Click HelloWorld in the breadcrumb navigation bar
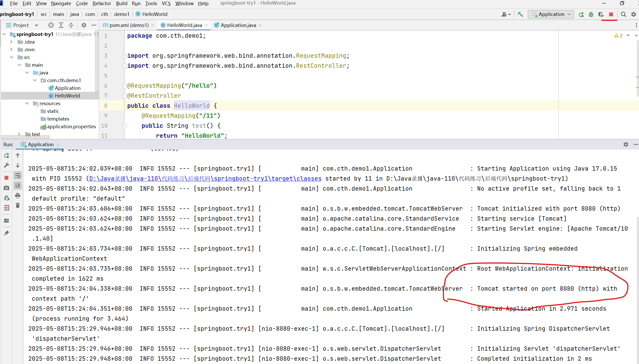 [x=154, y=14]
